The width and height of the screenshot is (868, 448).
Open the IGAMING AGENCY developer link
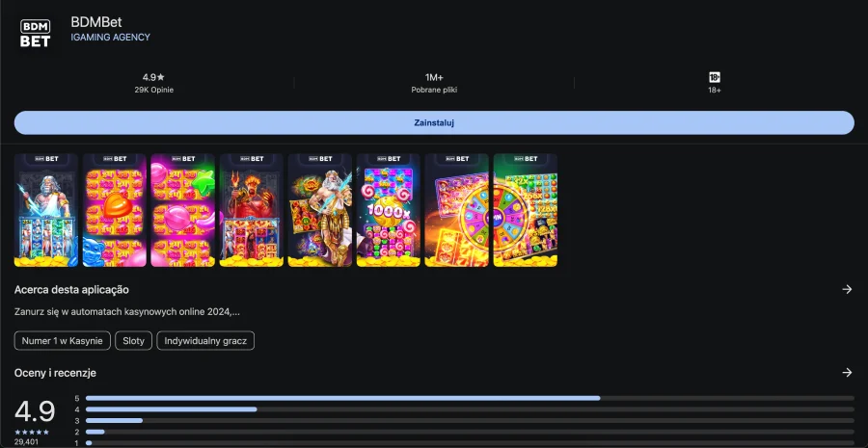coord(111,37)
